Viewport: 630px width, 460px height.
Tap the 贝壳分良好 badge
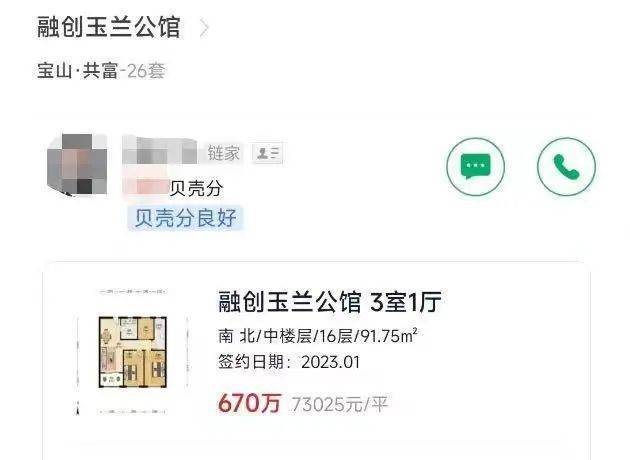tap(186, 218)
